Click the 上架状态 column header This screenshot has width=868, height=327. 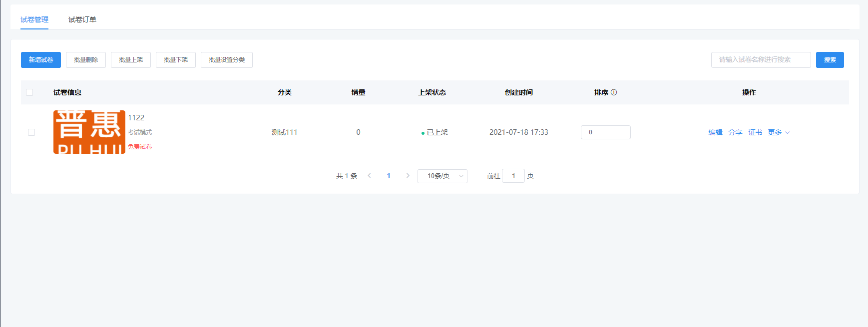pyautogui.click(x=432, y=92)
